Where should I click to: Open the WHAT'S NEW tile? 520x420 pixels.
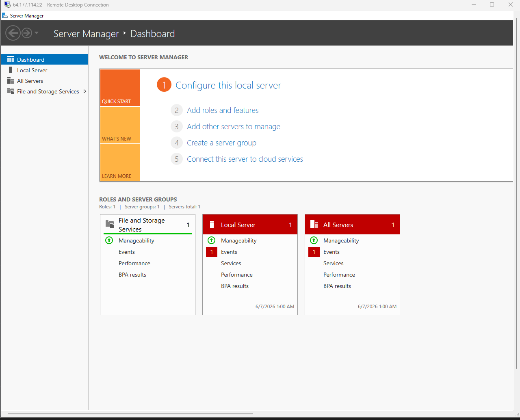120,125
